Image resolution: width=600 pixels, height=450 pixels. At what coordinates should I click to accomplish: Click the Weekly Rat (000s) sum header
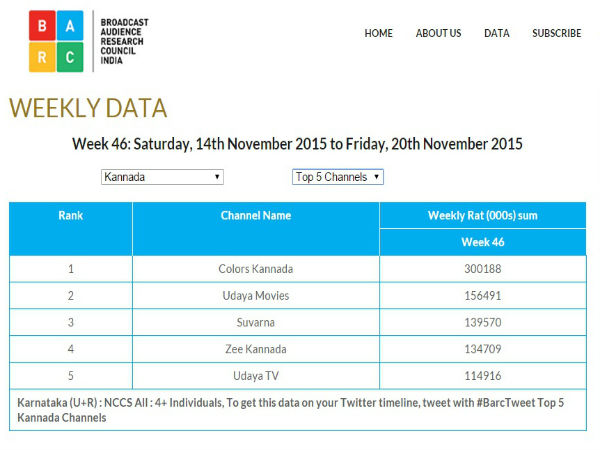(482, 215)
